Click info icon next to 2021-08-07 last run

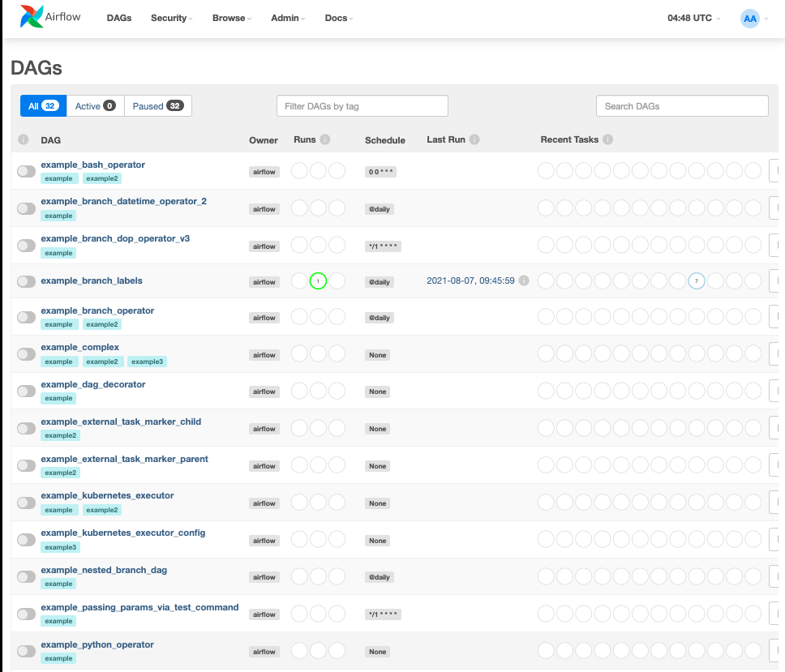[x=524, y=281]
